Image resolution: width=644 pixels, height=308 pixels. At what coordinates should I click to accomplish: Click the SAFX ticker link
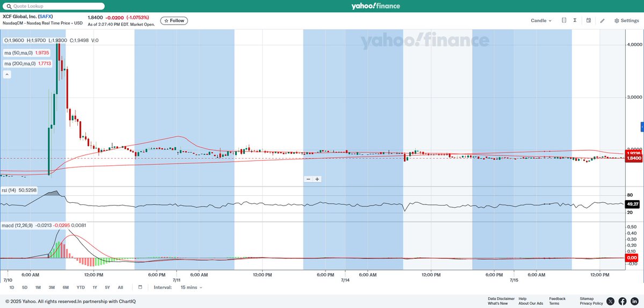pos(45,17)
